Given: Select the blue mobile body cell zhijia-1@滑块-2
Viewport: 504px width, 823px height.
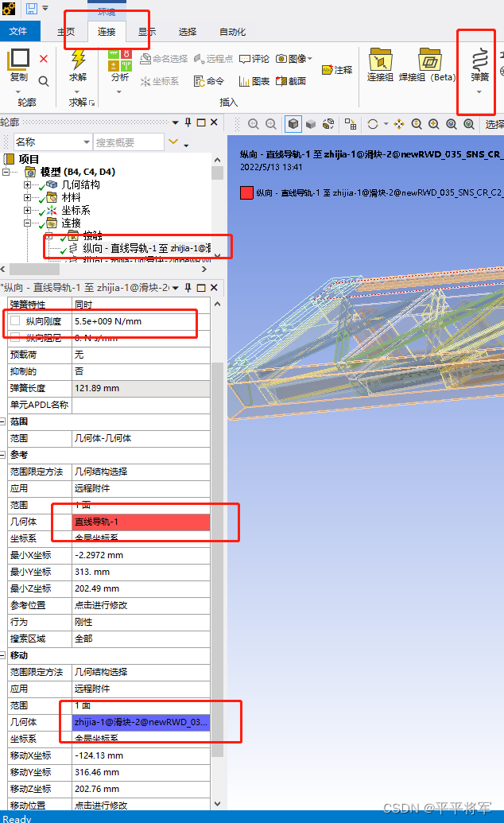Looking at the screenshot, I should (x=141, y=722).
